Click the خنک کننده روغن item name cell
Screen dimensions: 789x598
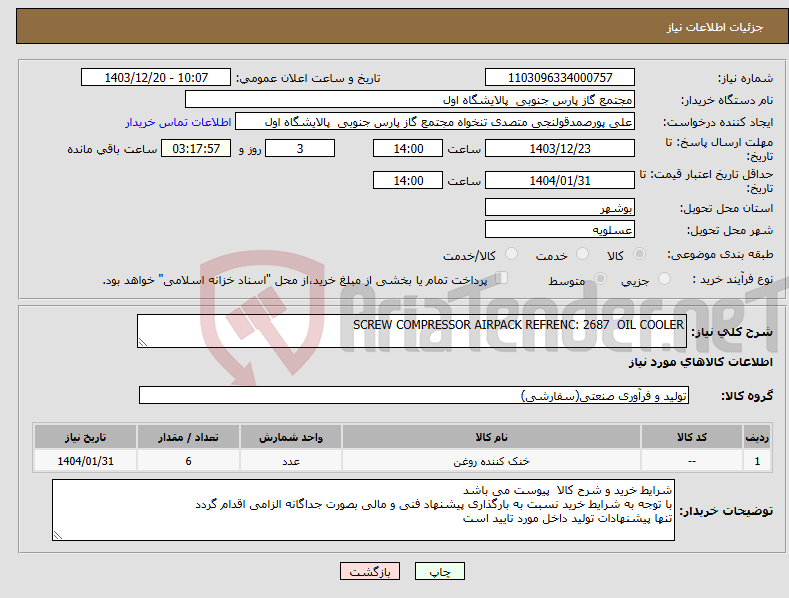click(491, 461)
